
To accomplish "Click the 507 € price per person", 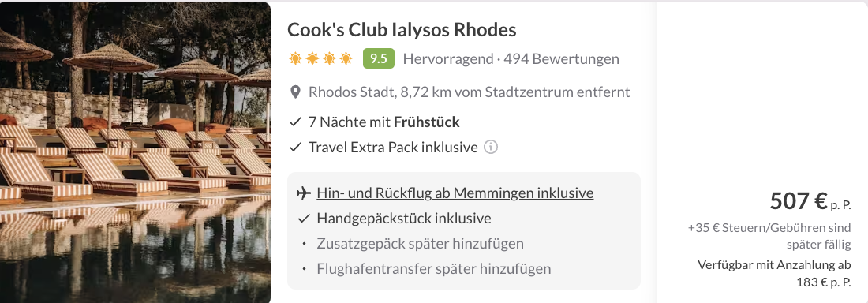I will pyautogui.click(x=810, y=202).
